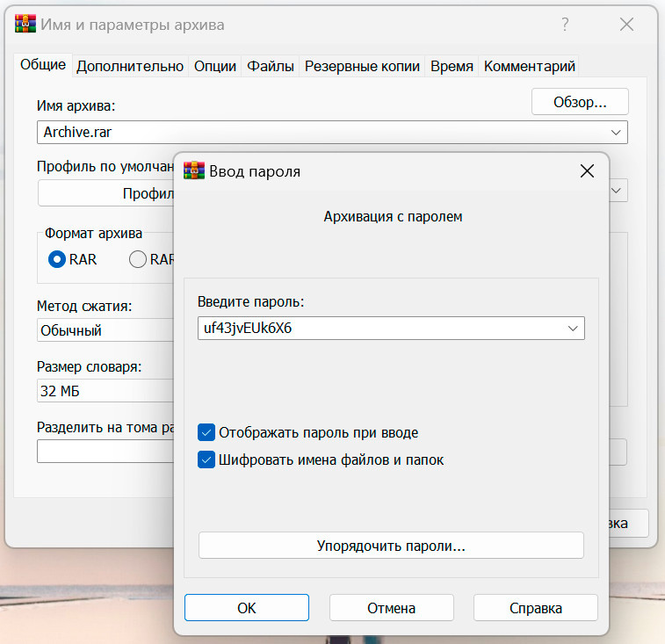Viewport: 665px width, 644px height.
Task: Go to the "Резервные копии" tab
Action: point(362,66)
